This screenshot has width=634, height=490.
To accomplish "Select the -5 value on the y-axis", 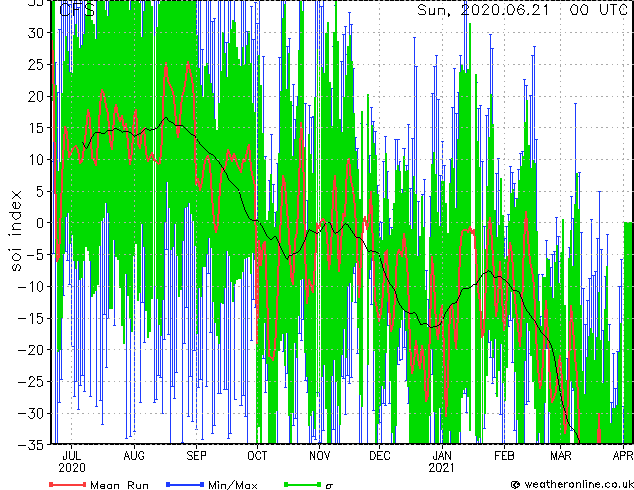I will (34, 255).
